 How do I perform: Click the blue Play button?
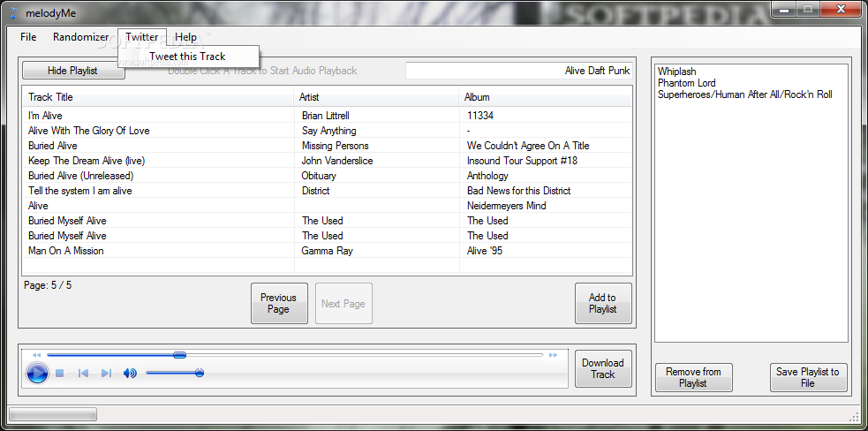[37, 374]
